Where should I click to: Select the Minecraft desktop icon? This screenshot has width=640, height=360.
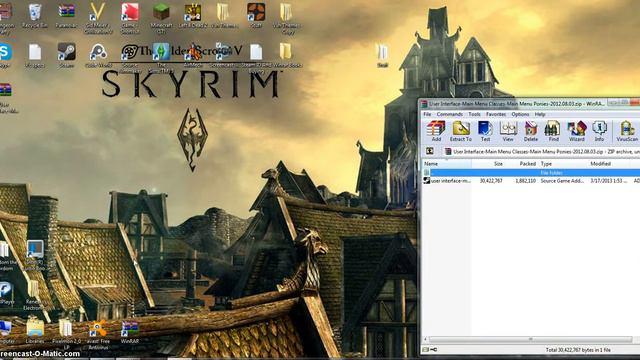(x=161, y=17)
